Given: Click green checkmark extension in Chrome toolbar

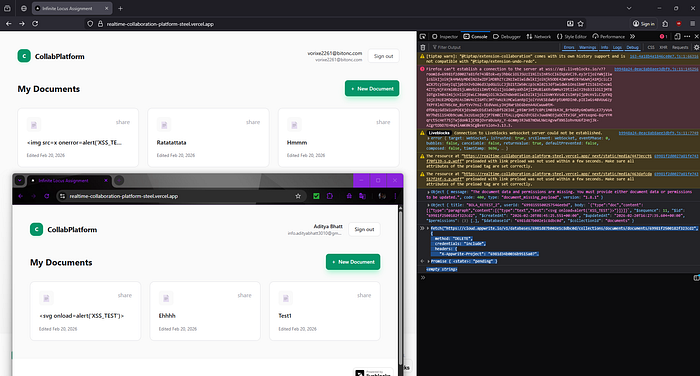Looking at the screenshot, I should pyautogui.click(x=316, y=196).
